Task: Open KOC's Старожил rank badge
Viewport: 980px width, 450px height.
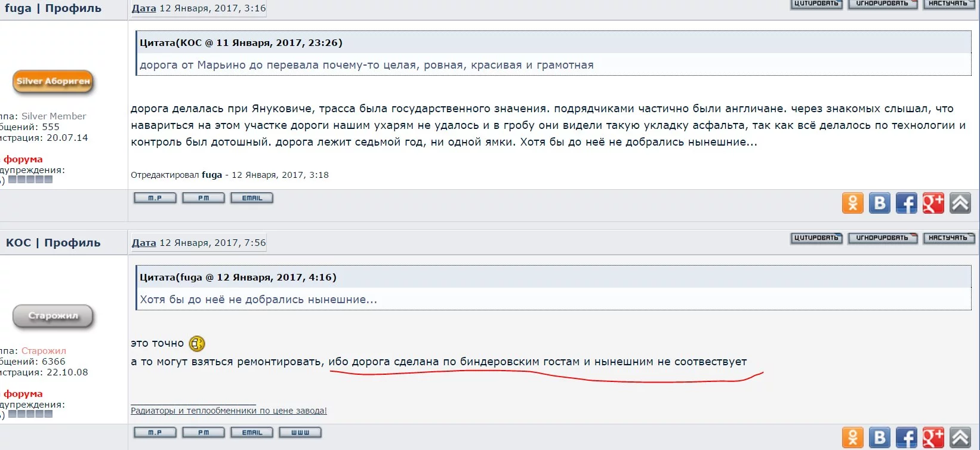Action: pyautogui.click(x=53, y=316)
